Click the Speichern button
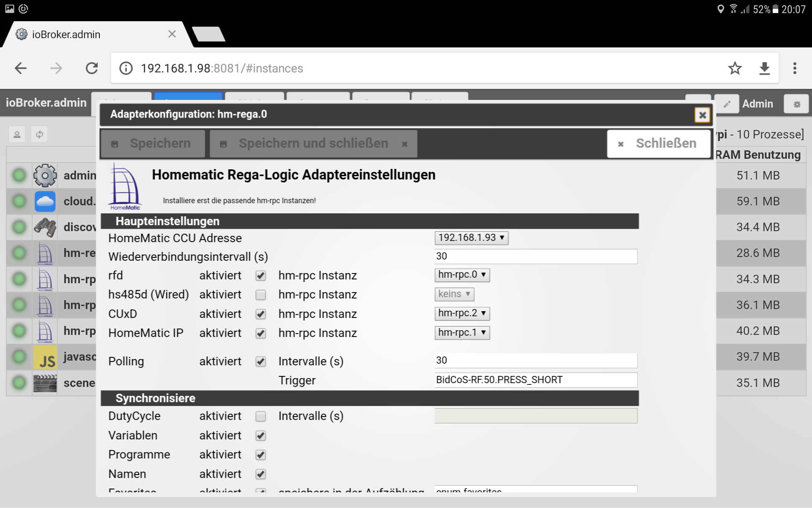Viewport: 812px width, 508px height. 153,144
